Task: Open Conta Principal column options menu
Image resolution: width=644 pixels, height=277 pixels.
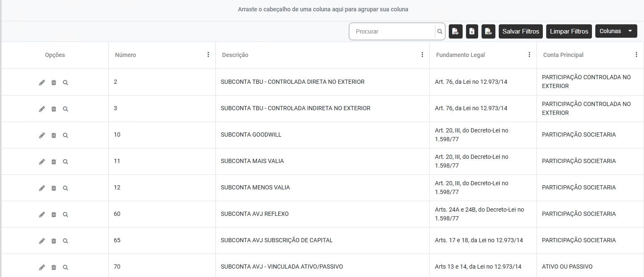Action: click(x=636, y=54)
